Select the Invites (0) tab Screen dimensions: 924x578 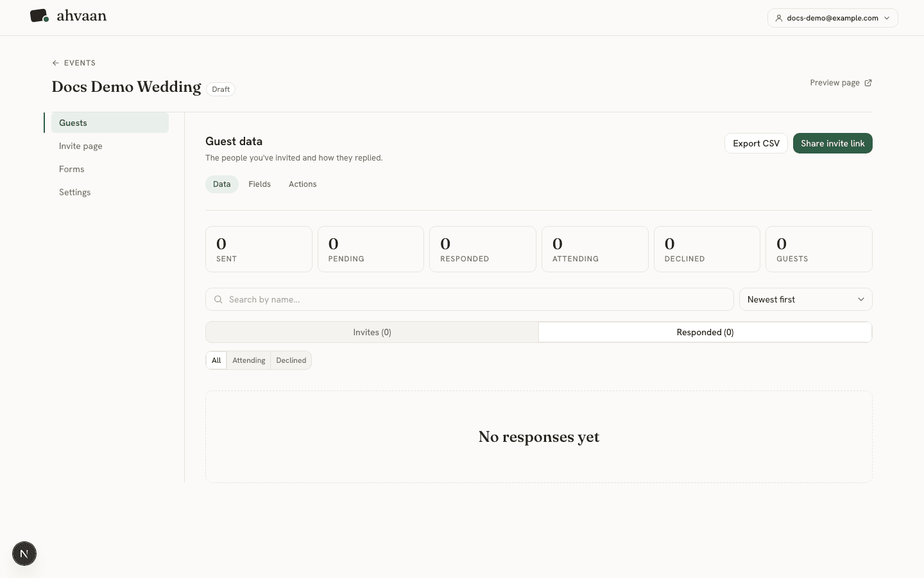pyautogui.click(x=372, y=332)
